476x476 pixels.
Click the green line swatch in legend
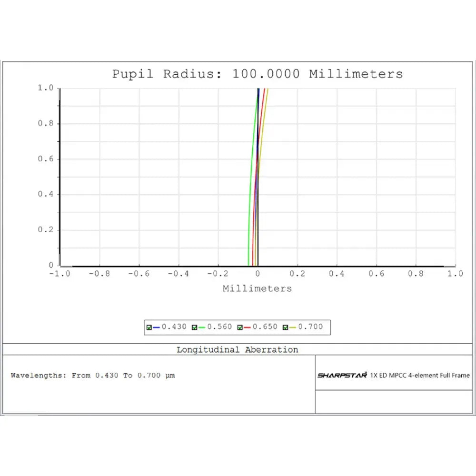pyautogui.click(x=201, y=327)
